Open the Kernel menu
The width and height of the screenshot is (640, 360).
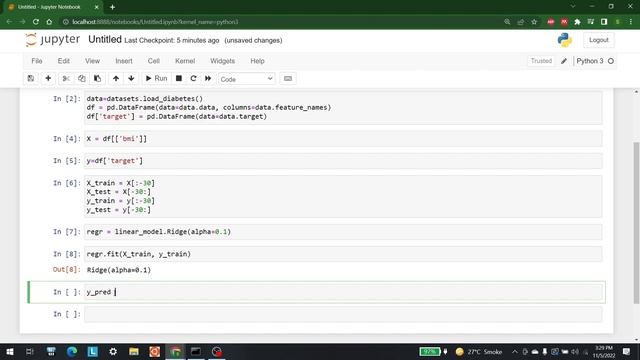(185, 61)
